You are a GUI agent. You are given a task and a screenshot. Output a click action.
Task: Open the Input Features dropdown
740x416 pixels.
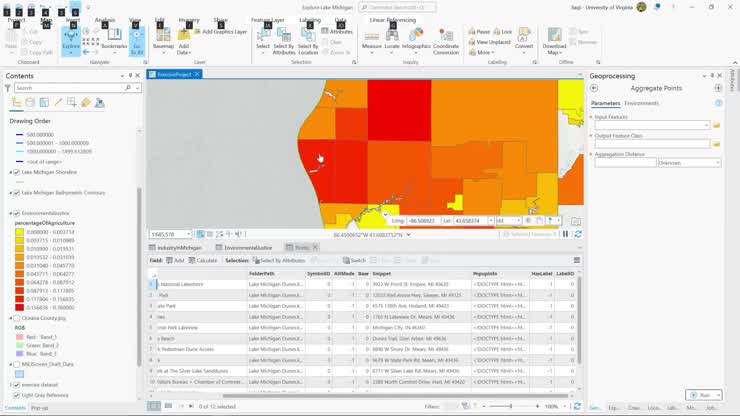pos(705,125)
